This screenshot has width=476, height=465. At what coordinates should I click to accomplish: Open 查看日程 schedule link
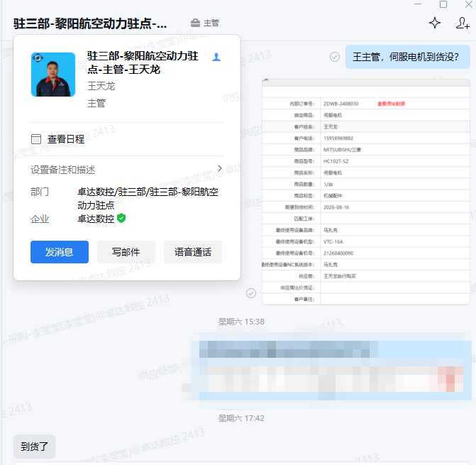[66, 139]
